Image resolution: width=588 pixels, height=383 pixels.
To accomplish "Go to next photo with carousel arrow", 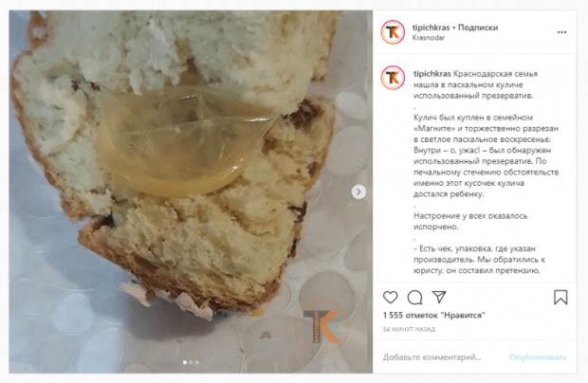I will 358,191.
